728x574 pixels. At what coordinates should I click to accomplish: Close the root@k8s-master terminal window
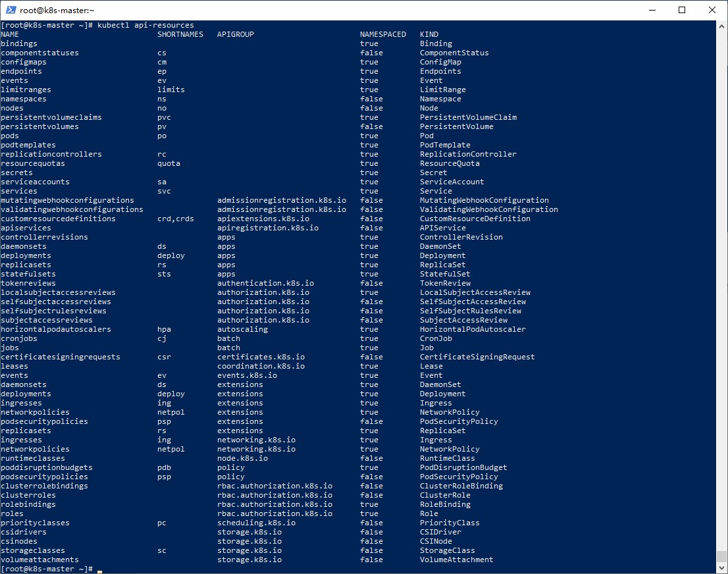click(x=712, y=10)
